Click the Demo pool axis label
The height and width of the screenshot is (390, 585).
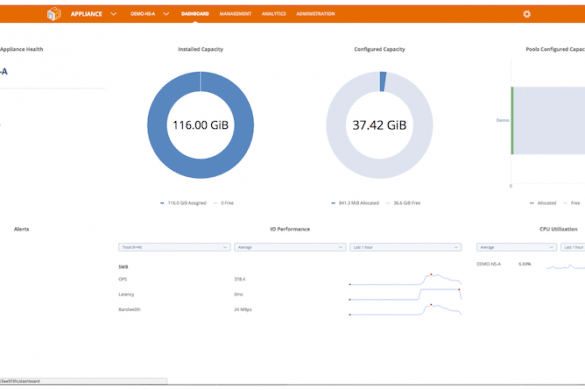pyautogui.click(x=502, y=120)
